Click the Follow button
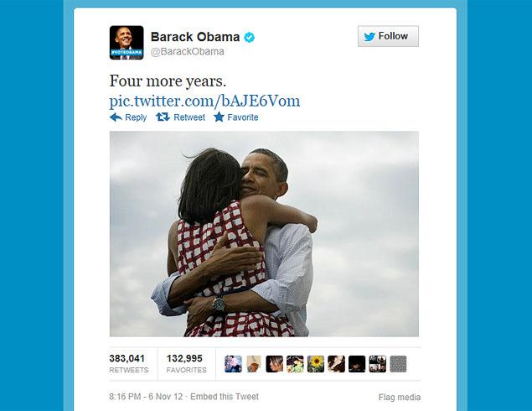The height and width of the screenshot is (411, 532). pyautogui.click(x=388, y=36)
